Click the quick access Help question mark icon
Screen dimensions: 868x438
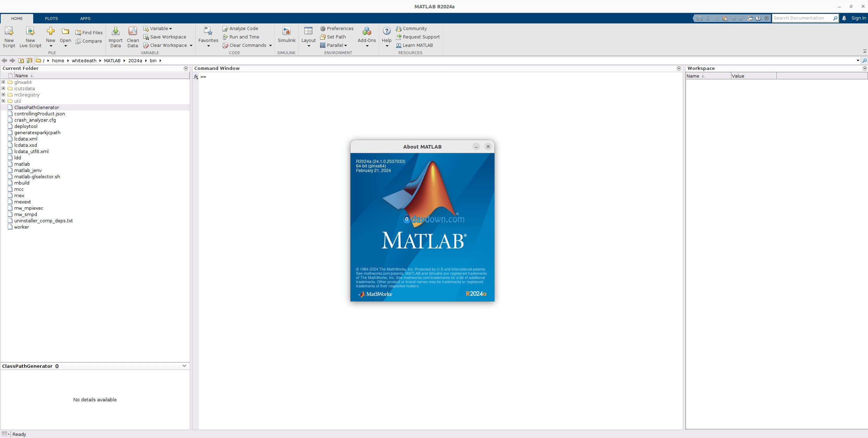click(758, 18)
